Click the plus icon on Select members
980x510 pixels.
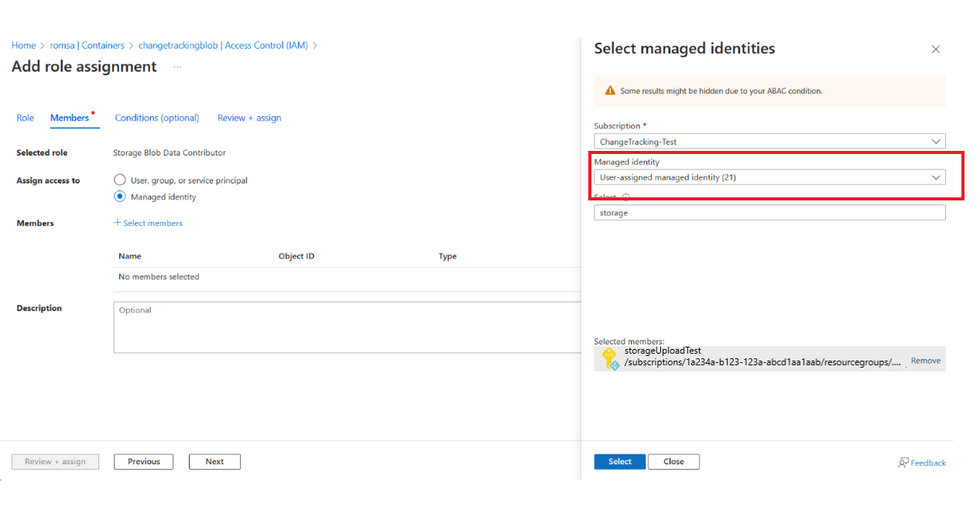pos(118,223)
